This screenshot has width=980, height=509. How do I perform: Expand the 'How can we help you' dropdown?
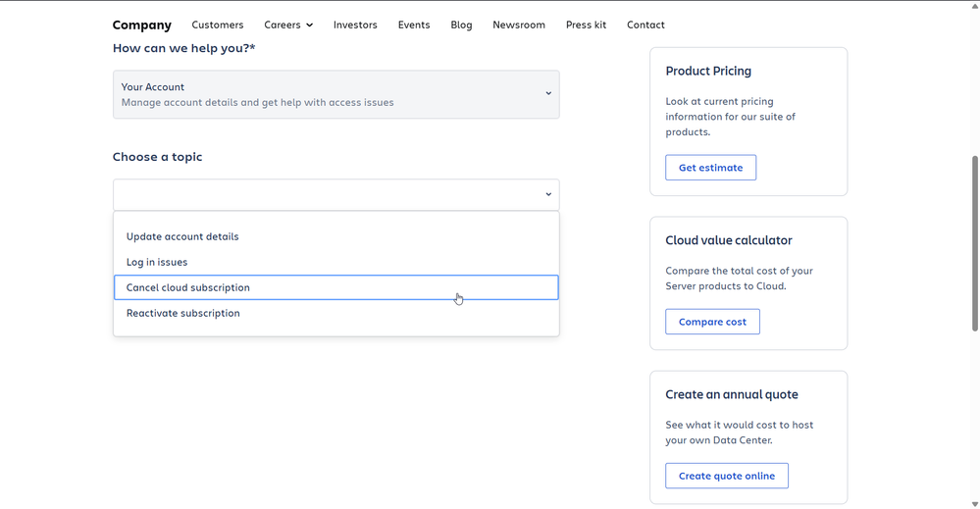click(x=335, y=94)
